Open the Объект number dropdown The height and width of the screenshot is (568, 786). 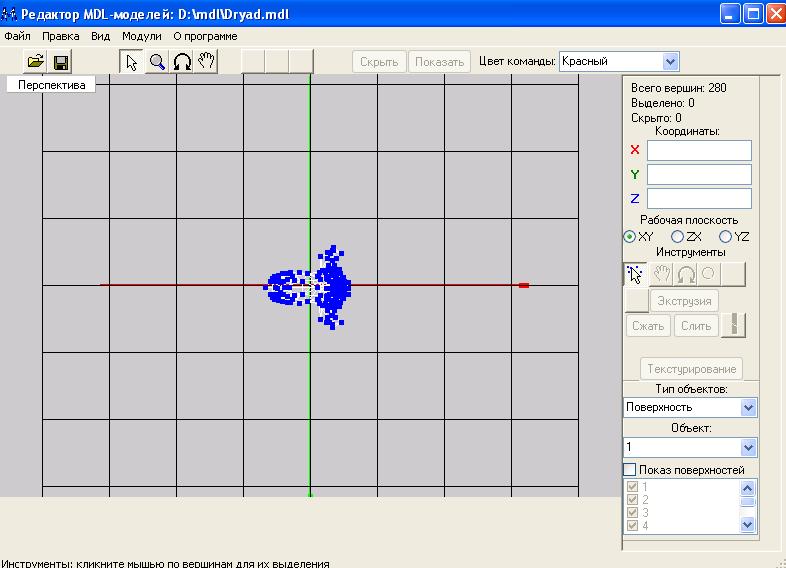tap(748, 448)
